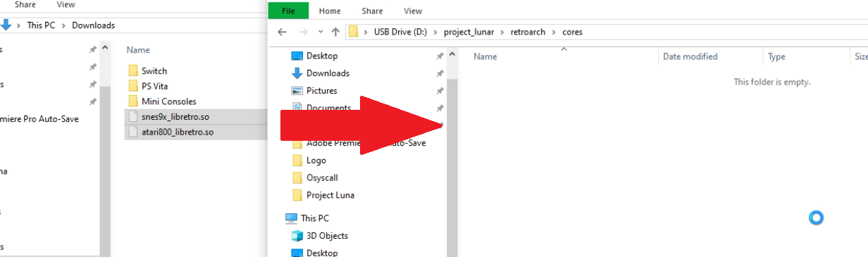Open Downloads in quick access sidebar

(x=328, y=73)
